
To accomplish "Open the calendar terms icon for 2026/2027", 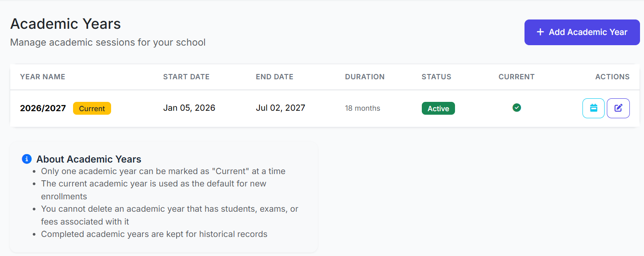I will [593, 108].
